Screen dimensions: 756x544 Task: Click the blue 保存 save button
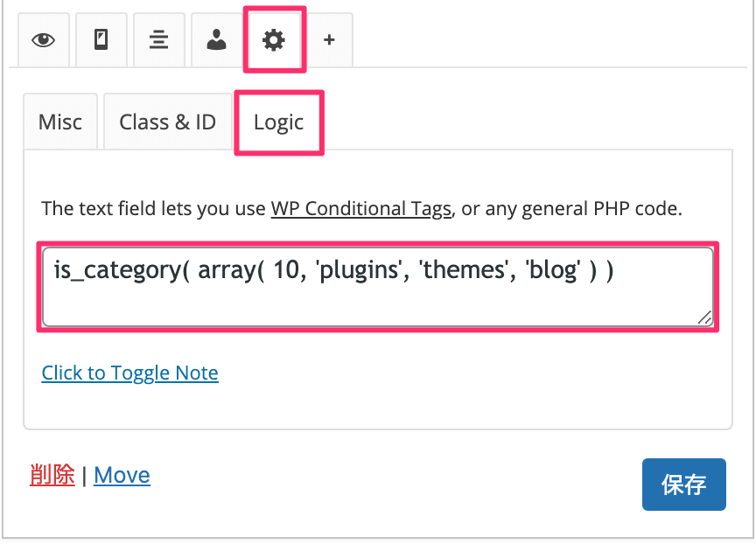(x=683, y=485)
